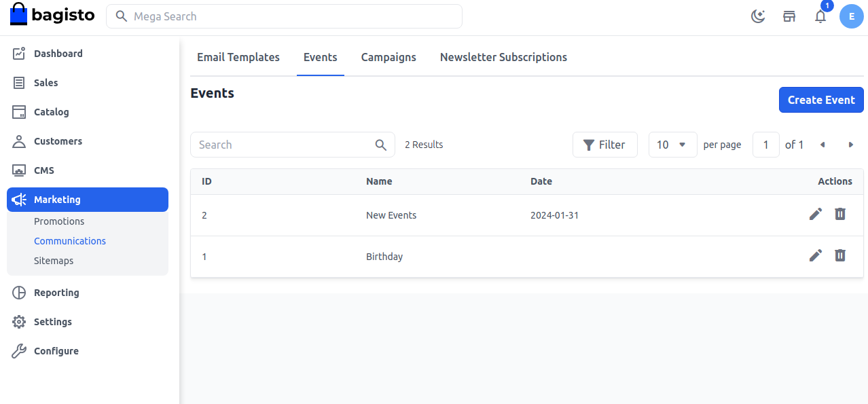Open the profile avatar menu
868x404 pixels.
(x=852, y=16)
